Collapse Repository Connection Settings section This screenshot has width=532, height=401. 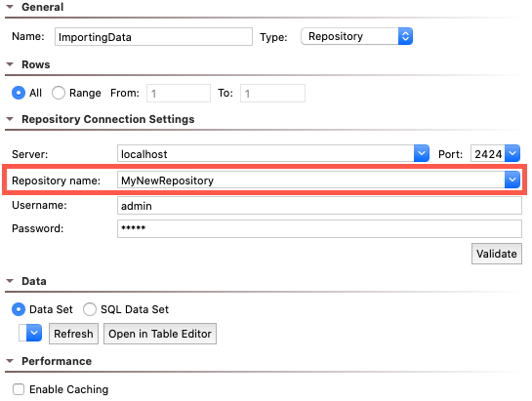tap(10, 119)
